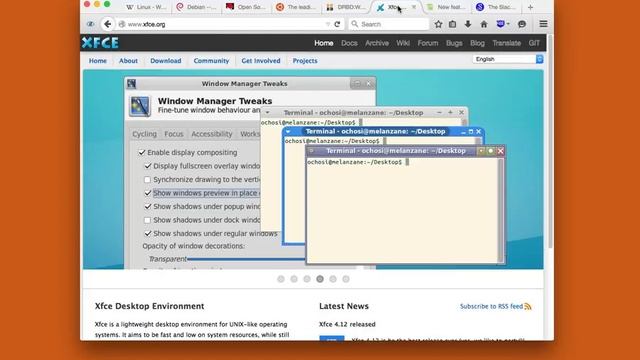Switch to the Slackware browser tab
The image size is (640, 360).
point(496,7)
